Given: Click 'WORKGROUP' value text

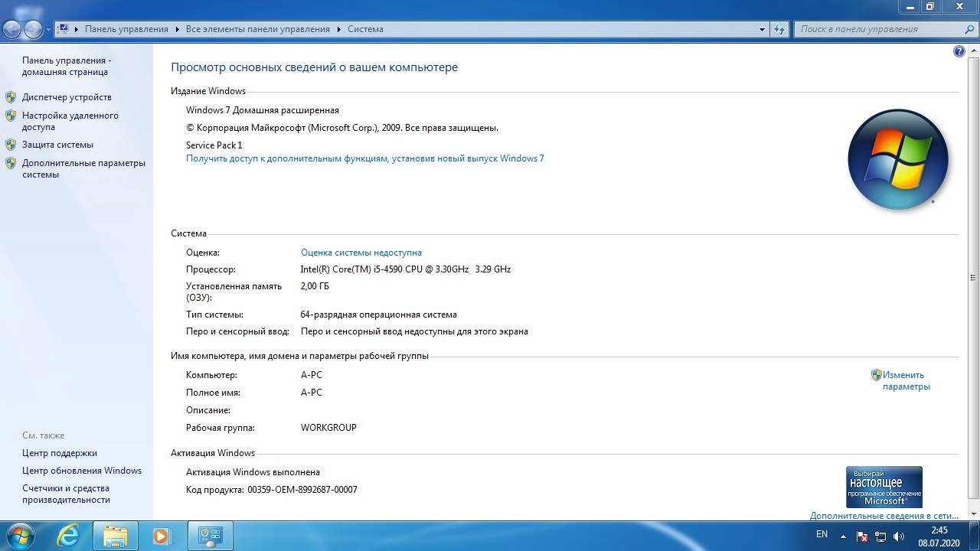Looking at the screenshot, I should pyautogui.click(x=328, y=428).
